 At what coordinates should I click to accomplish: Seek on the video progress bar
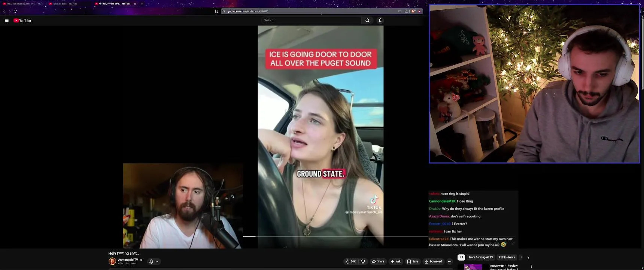click(336, 236)
